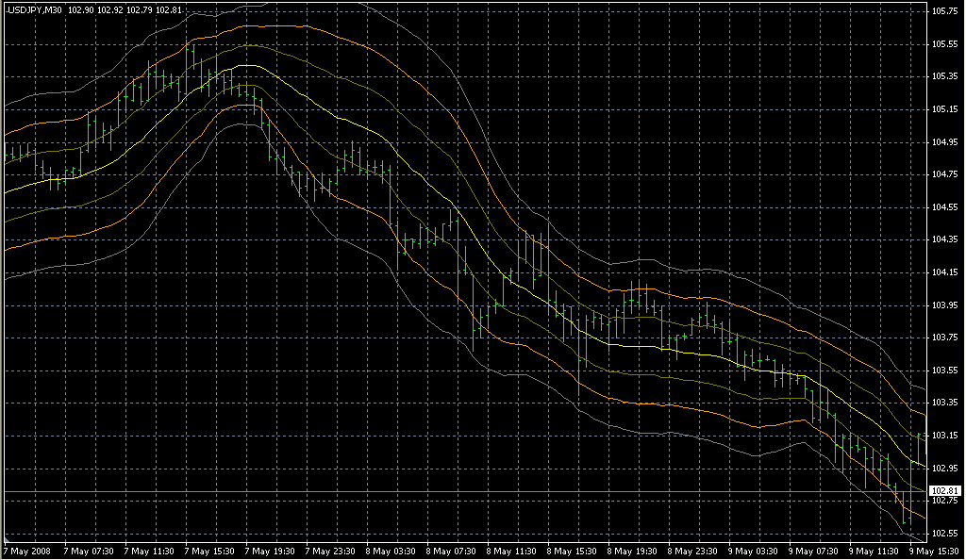The height and width of the screenshot is (560, 966).
Task: Click the 103.95 price axis label
Action: pos(945,305)
